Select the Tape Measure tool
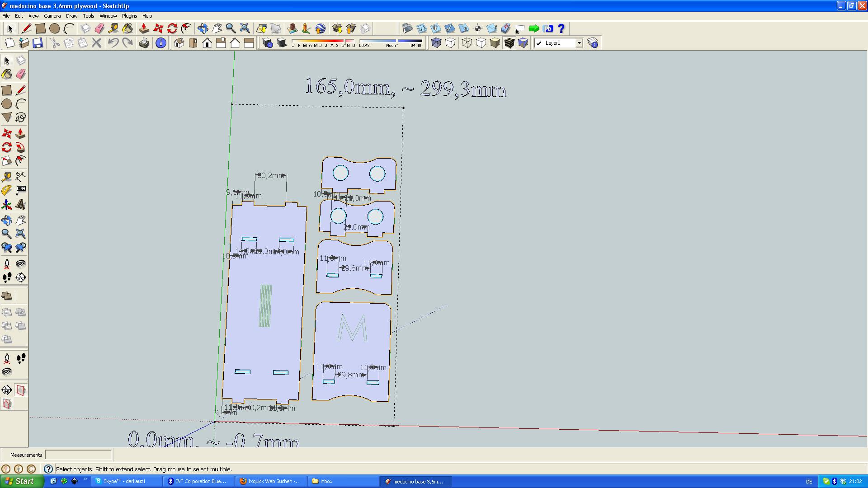The width and height of the screenshot is (868, 488). [x=113, y=28]
